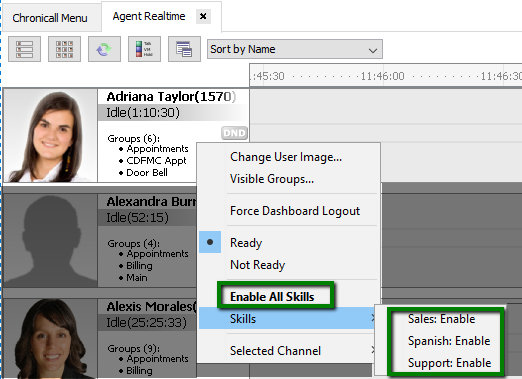Toggle the DND badge on Adriana Taylor
This screenshot has width=522, height=379.
click(234, 133)
